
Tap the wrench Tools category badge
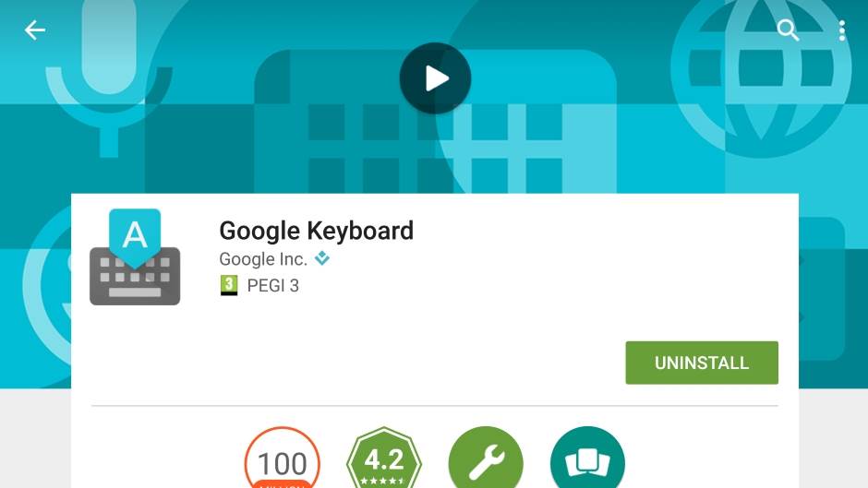pyautogui.click(x=486, y=458)
